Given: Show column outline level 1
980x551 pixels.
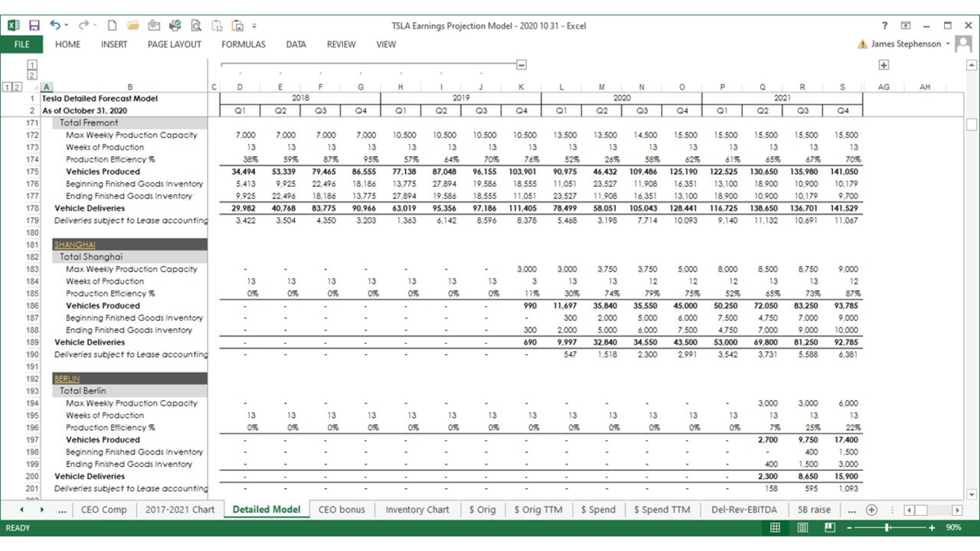Looking at the screenshot, I should coord(33,64).
